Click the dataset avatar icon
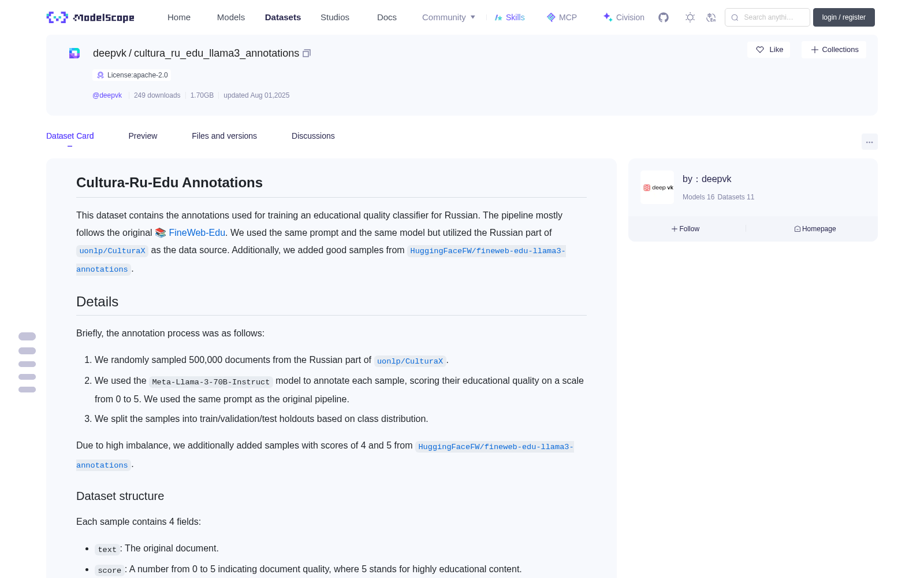This screenshot has height=578, width=924. (x=74, y=53)
